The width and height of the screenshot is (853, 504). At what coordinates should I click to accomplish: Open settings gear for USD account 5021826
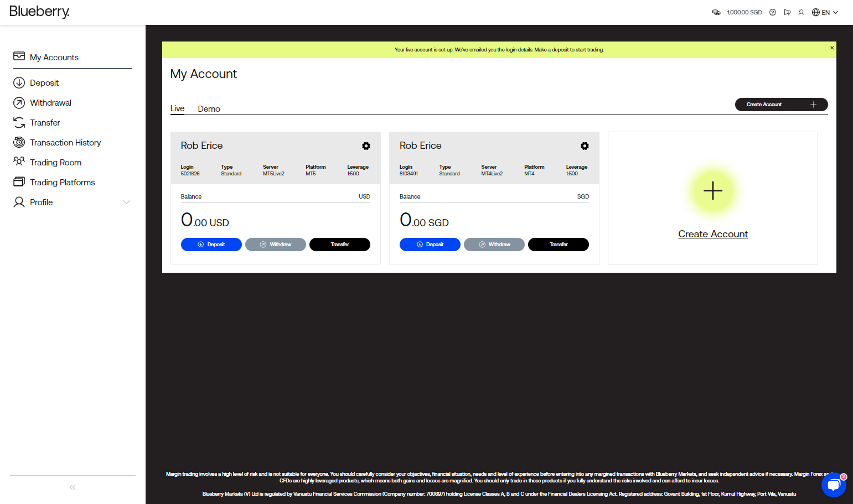tap(366, 146)
